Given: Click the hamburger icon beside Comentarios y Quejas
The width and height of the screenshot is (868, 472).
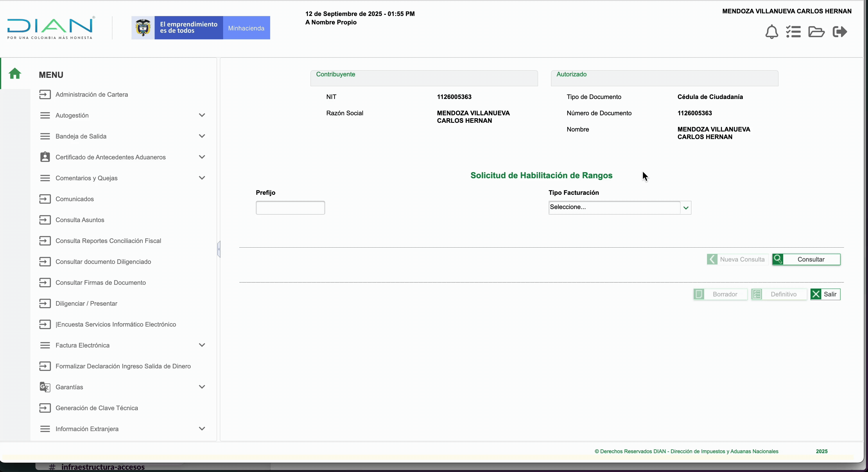Looking at the screenshot, I should point(45,178).
